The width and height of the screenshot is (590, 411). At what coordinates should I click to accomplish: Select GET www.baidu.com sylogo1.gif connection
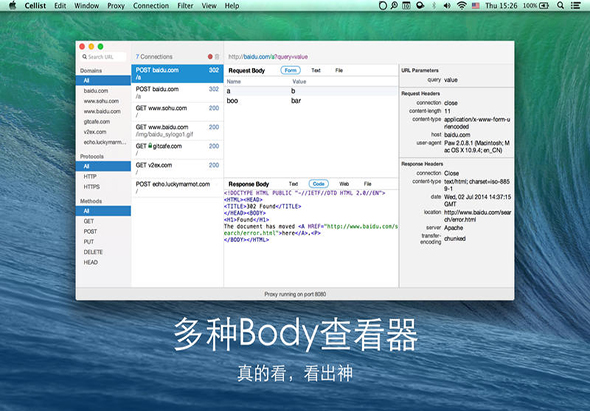(x=177, y=131)
